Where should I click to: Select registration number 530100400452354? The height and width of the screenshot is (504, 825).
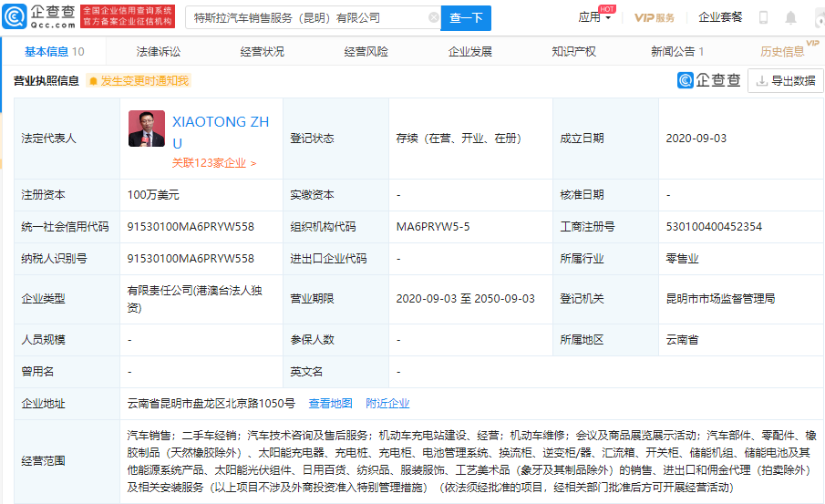pos(714,227)
